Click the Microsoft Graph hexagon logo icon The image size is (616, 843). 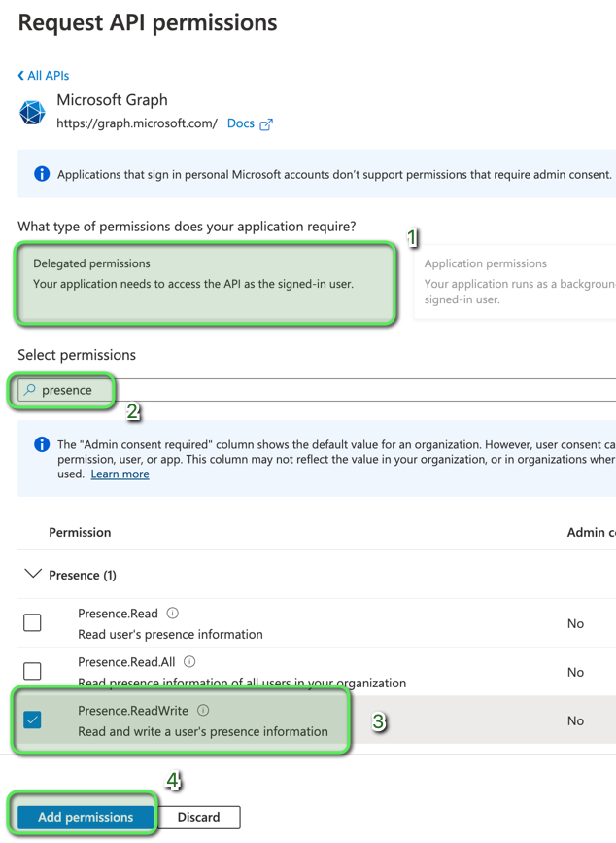(32, 113)
